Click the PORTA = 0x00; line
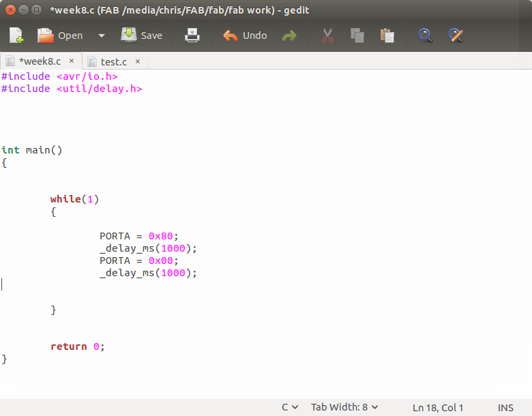Image resolution: width=532 pixels, height=416 pixels. [138, 261]
